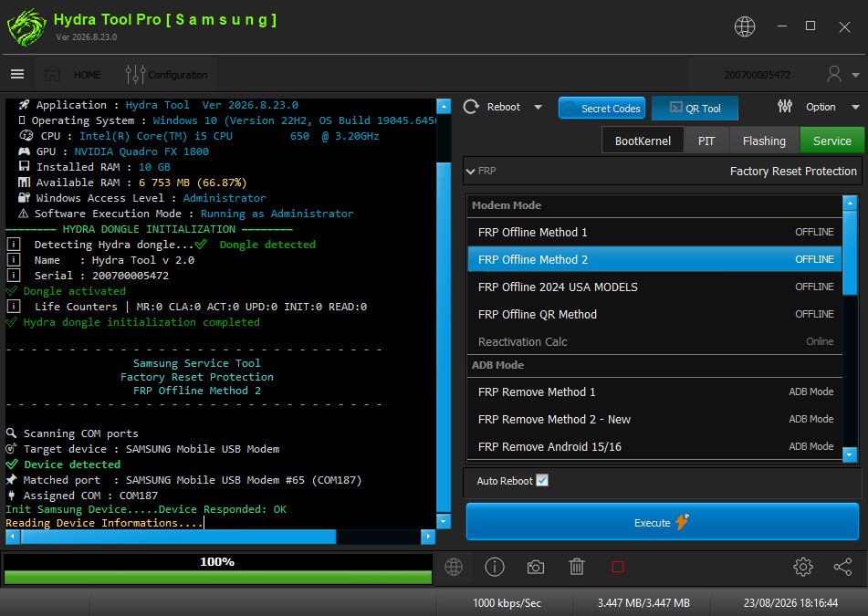Click the Hydra dragon logo
This screenshot has height=616, width=868.
pyautogui.click(x=26, y=27)
